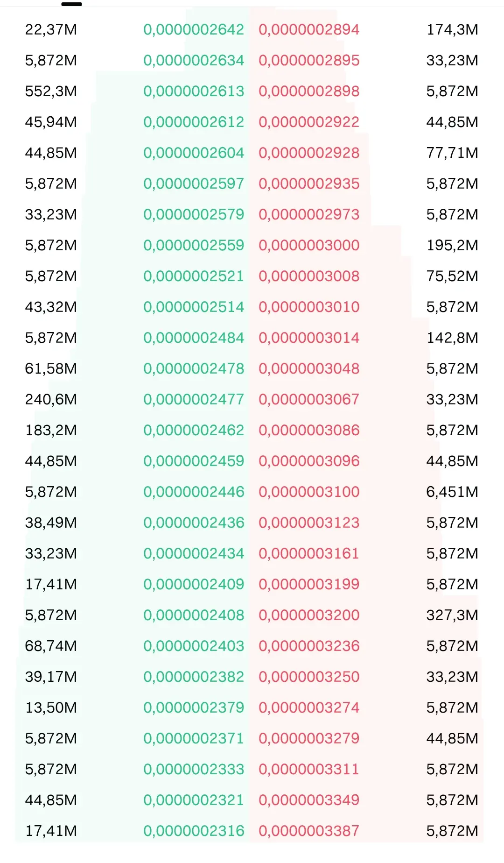The image size is (504, 863).
Task: Tap the 195,2M ask quantity
Action: point(452,246)
